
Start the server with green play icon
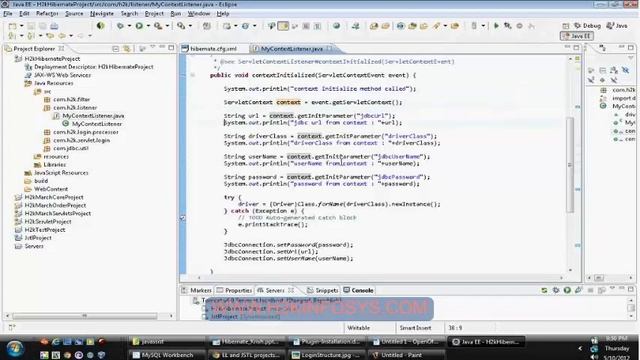tap(567, 290)
